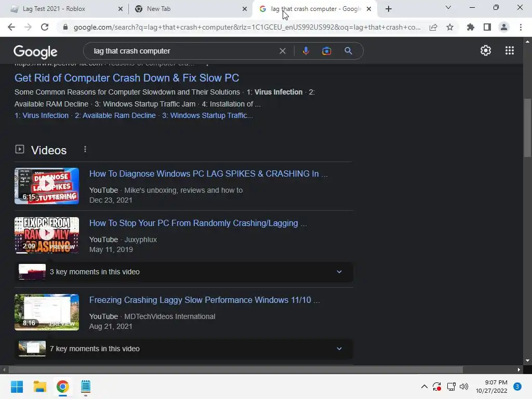Click the address bar URL
Screen dimensions: 532x399
point(247,27)
